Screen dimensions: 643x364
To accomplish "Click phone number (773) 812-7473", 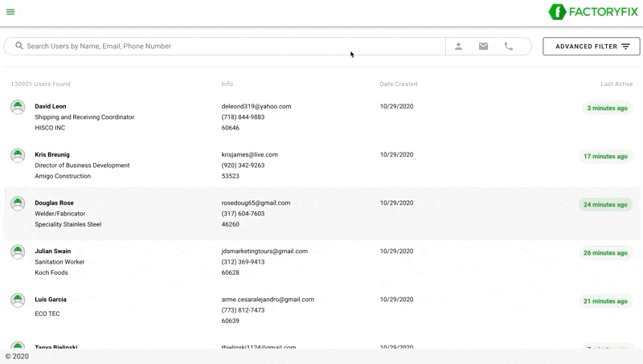I will pos(244,310).
